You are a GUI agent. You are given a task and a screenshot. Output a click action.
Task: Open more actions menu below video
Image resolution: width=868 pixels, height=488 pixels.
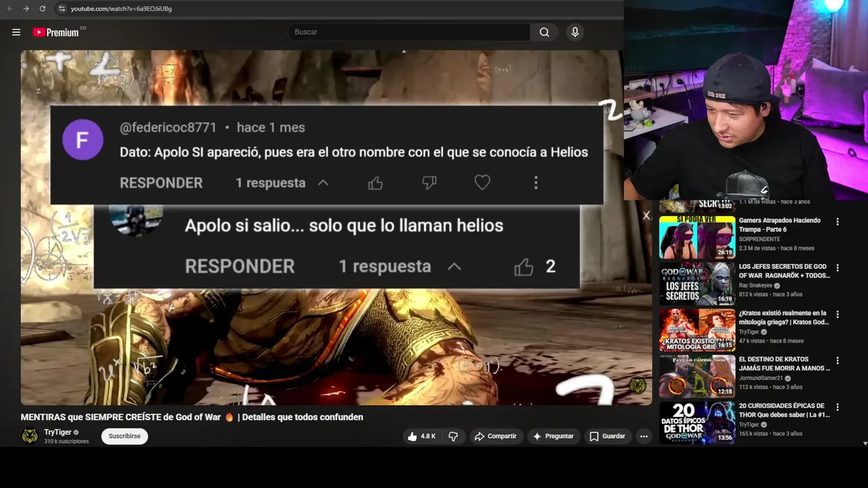click(644, 436)
